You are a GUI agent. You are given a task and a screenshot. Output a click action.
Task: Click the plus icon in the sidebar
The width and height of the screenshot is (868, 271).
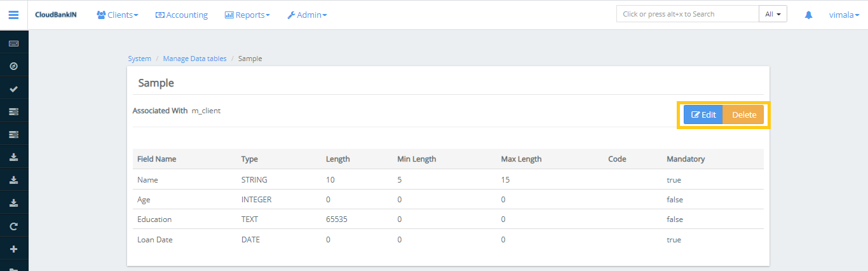click(x=13, y=249)
